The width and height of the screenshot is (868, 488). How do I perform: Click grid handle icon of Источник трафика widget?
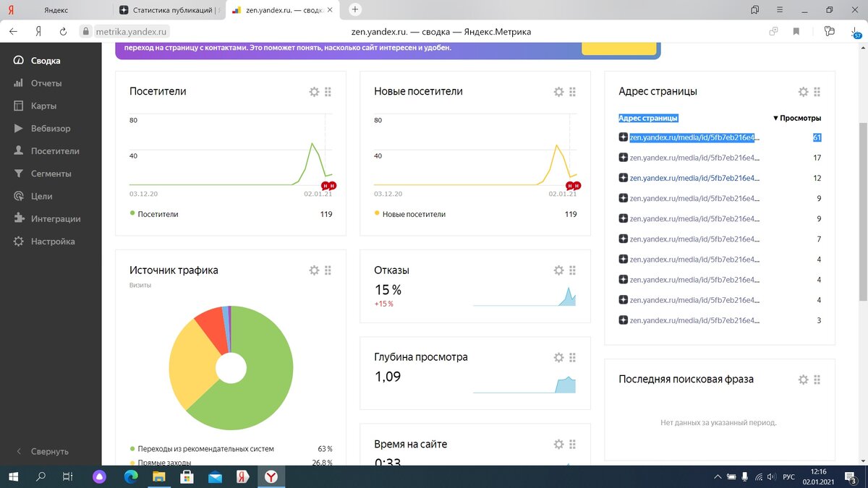tap(328, 270)
